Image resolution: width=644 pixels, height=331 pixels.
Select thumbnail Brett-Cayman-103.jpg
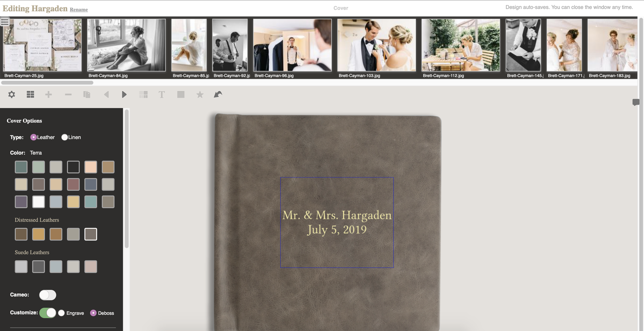point(376,45)
